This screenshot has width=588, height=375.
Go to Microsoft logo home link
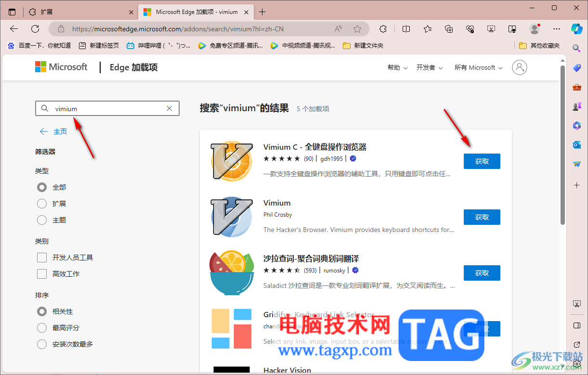[x=61, y=67]
